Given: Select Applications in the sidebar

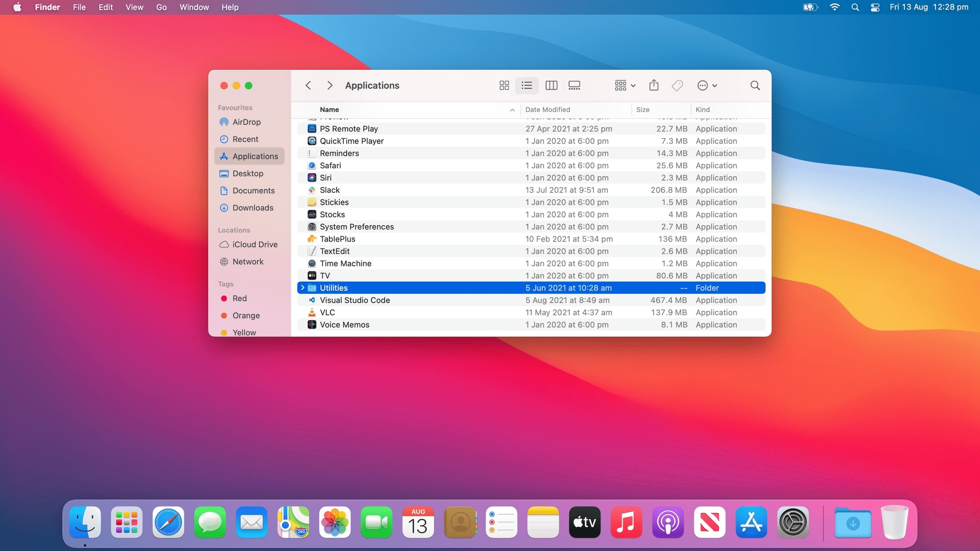Looking at the screenshot, I should click(249, 156).
